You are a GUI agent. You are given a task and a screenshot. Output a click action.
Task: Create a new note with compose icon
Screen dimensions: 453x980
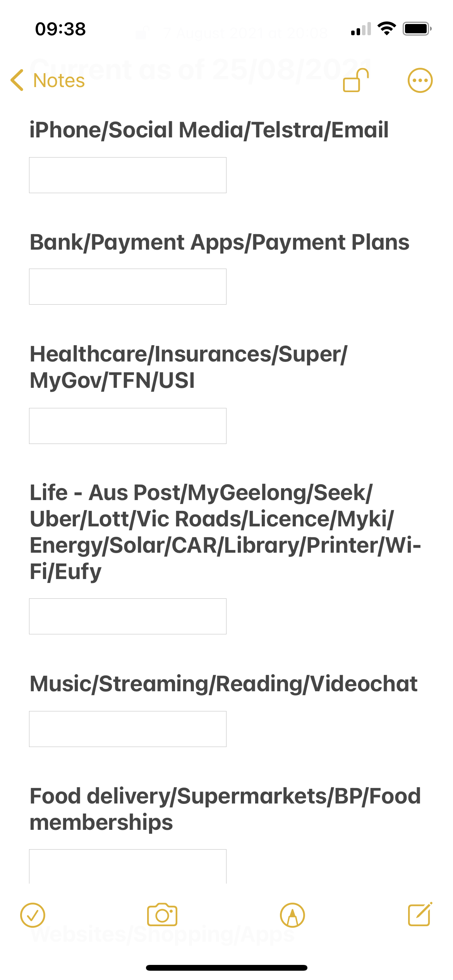(420, 915)
